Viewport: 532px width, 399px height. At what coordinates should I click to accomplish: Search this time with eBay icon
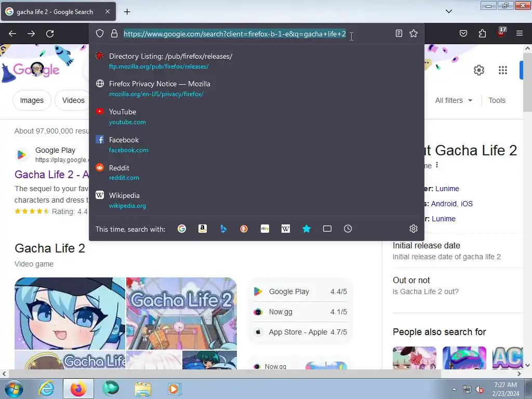click(265, 229)
